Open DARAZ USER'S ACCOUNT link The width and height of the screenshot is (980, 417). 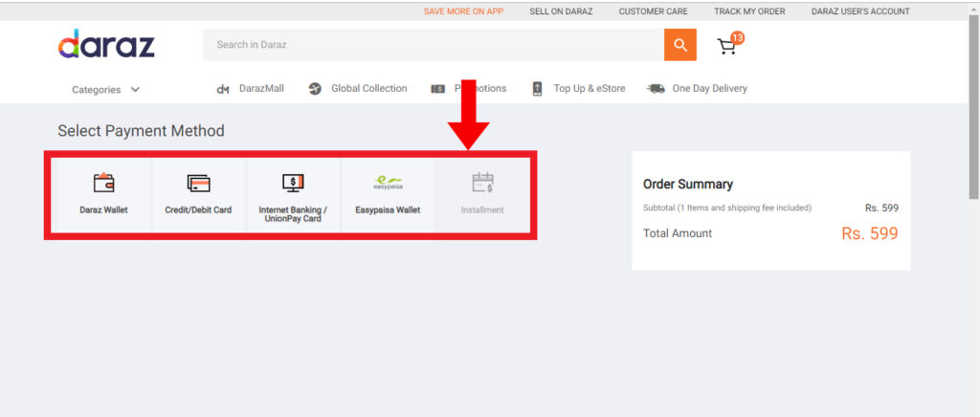click(x=860, y=11)
